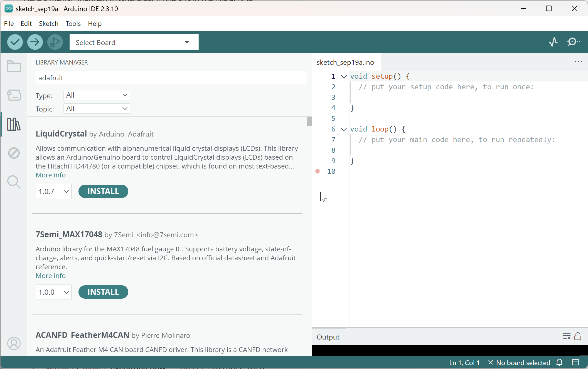The width and height of the screenshot is (588, 369).
Task: Open the Type filter dropdown
Action: pos(97,95)
